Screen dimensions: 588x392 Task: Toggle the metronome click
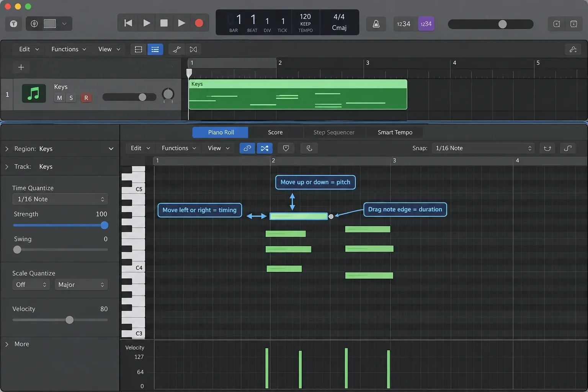tap(376, 24)
